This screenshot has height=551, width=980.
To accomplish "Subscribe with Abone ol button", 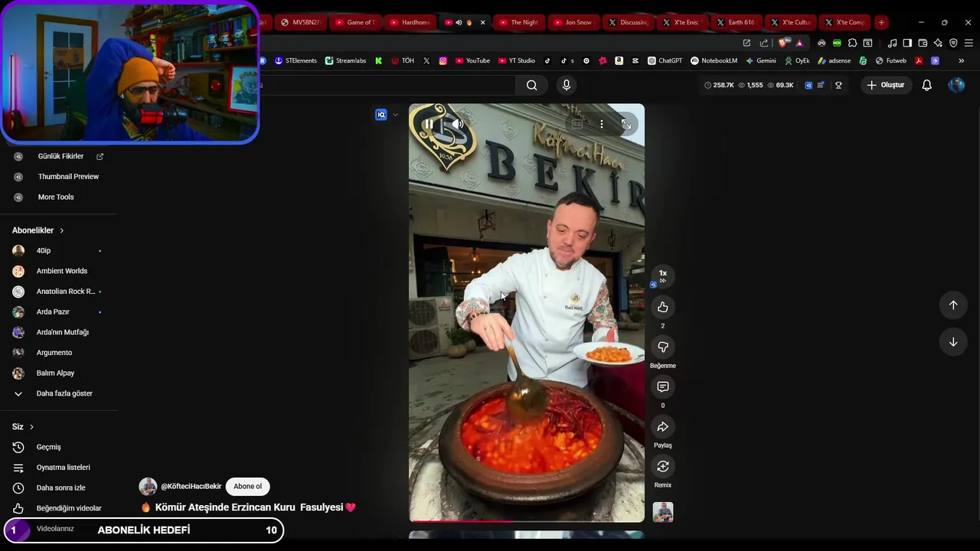I will coord(247,487).
